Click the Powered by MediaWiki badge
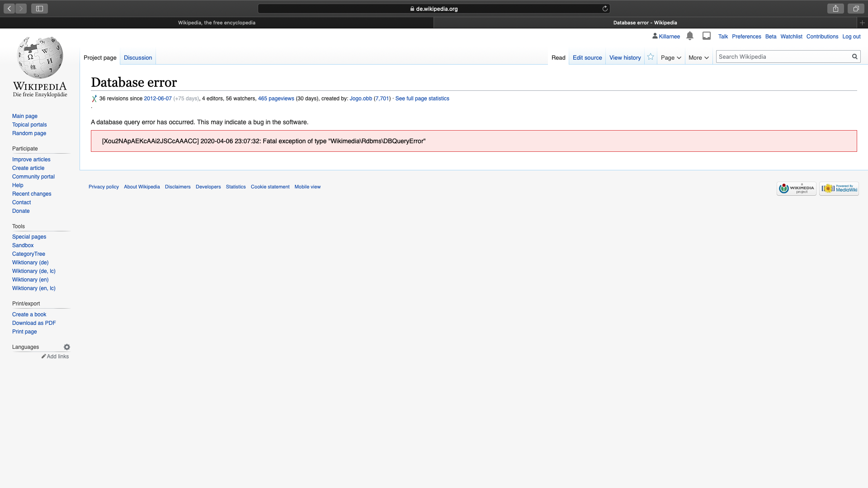The image size is (868, 488). click(839, 188)
